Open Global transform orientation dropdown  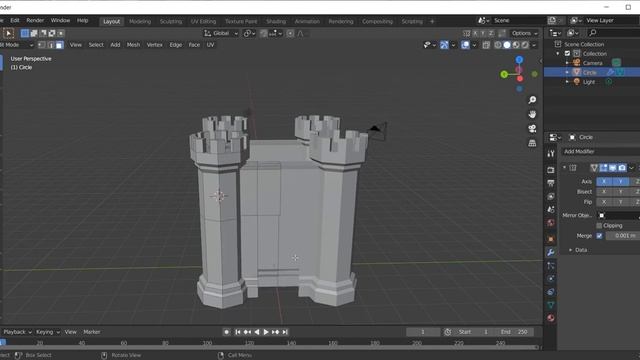221,33
